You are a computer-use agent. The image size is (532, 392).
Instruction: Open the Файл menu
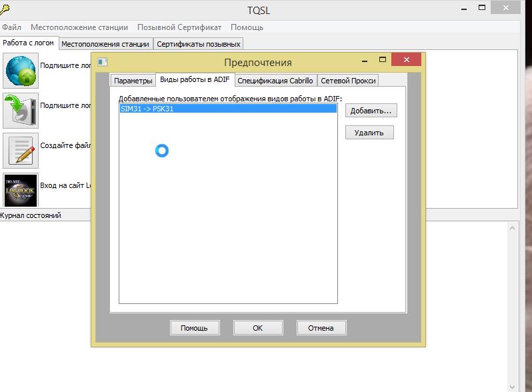pos(11,27)
